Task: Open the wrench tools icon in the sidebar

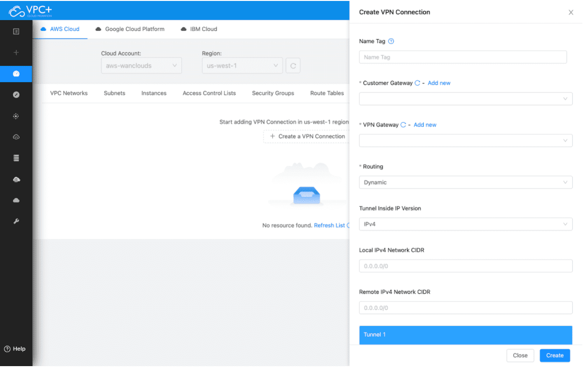Action: [16, 221]
